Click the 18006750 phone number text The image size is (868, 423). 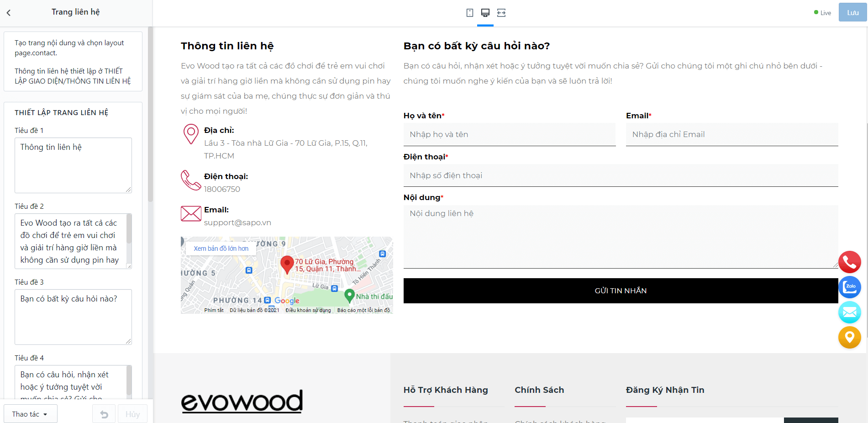coord(222,189)
